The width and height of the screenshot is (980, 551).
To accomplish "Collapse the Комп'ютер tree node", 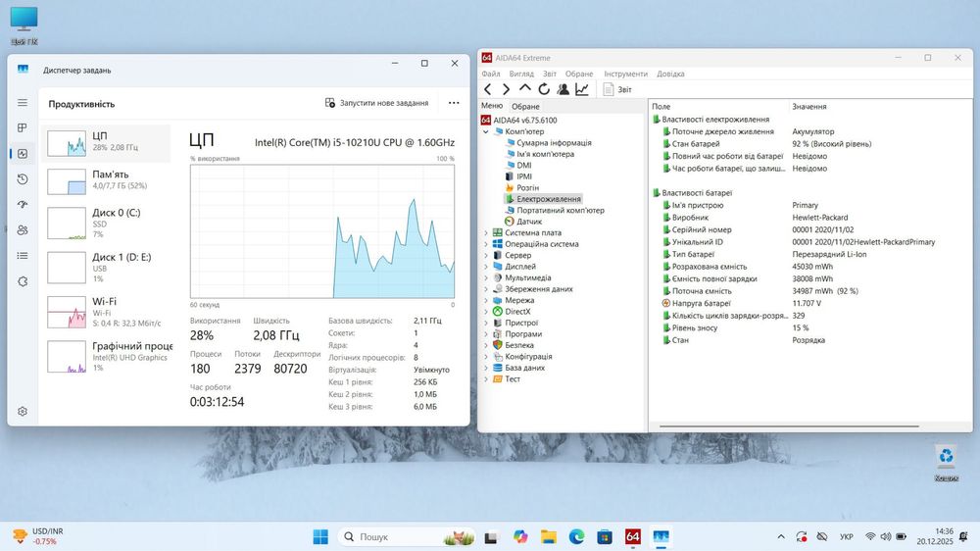I will [x=486, y=132].
